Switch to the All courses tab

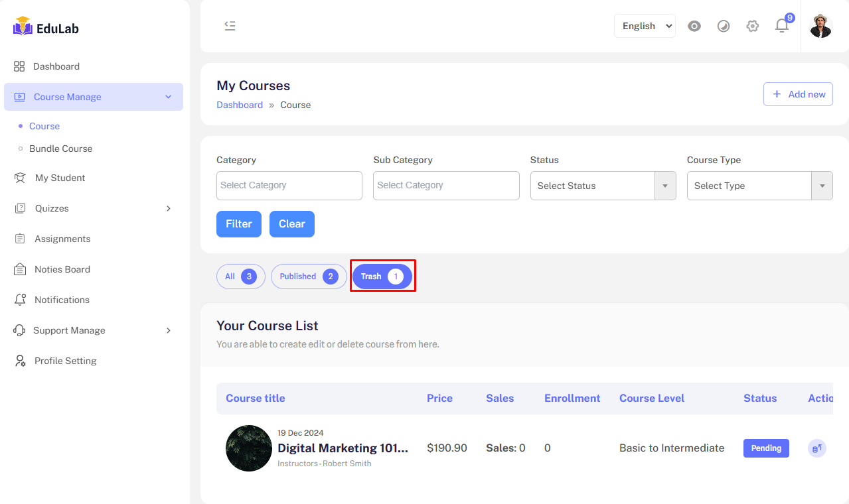point(240,277)
